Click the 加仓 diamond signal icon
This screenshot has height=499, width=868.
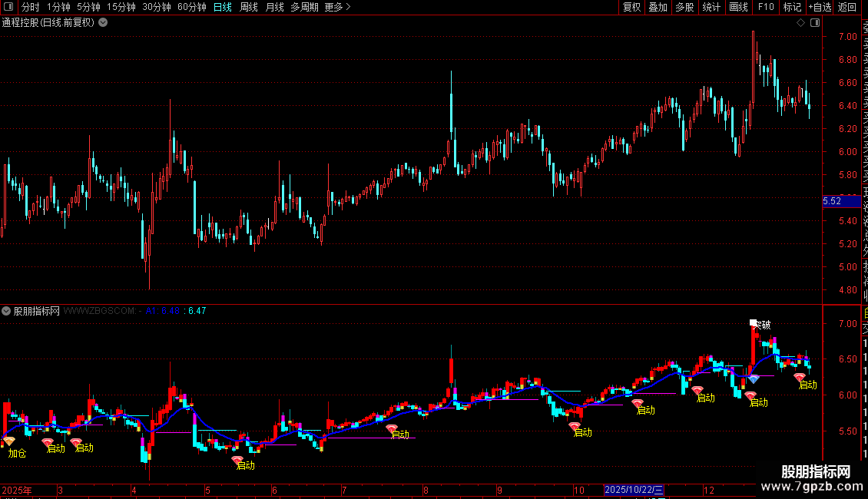(x=9, y=441)
